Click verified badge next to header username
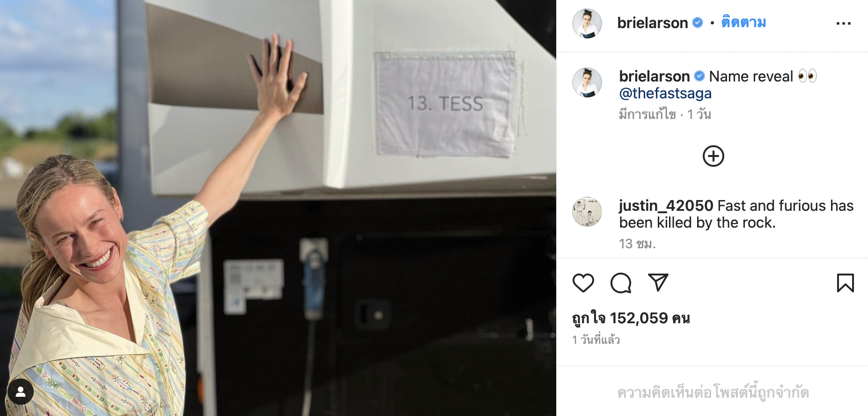This screenshot has width=868, height=416. pos(698,22)
